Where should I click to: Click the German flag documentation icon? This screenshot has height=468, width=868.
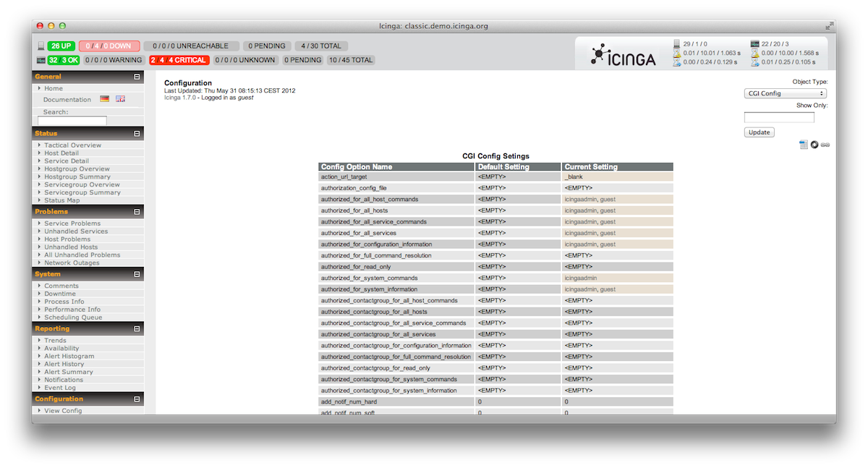pyautogui.click(x=105, y=99)
